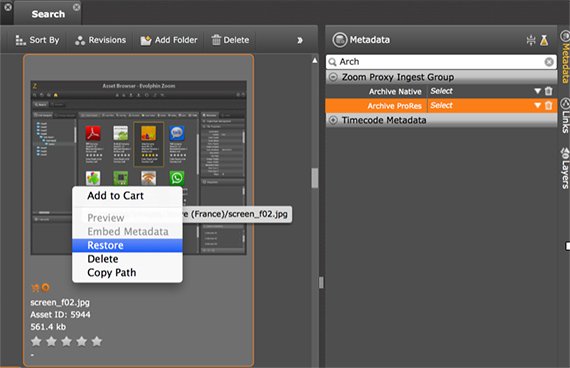Screen dimensions: 570x368
Task: Click the Delete toolbar button
Action: click(230, 40)
